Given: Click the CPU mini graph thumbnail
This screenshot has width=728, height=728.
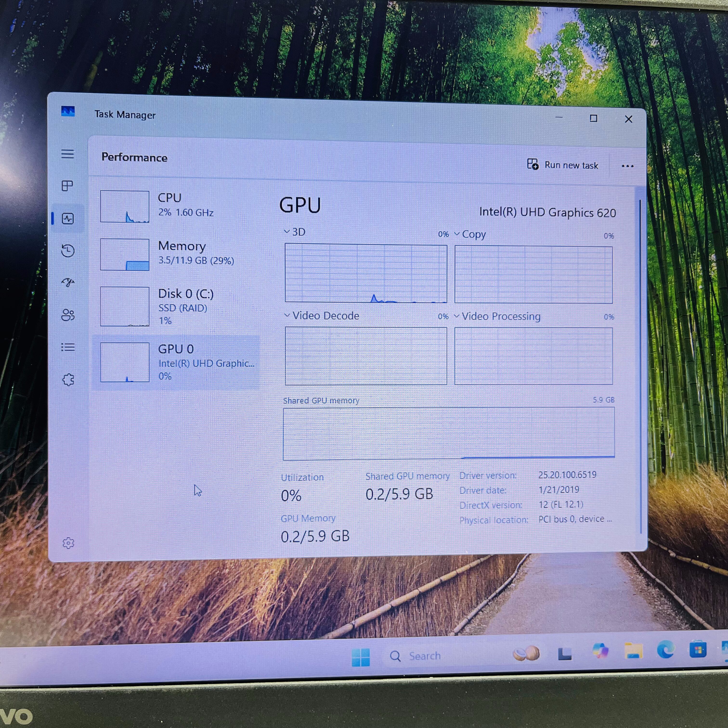Looking at the screenshot, I should [x=125, y=207].
